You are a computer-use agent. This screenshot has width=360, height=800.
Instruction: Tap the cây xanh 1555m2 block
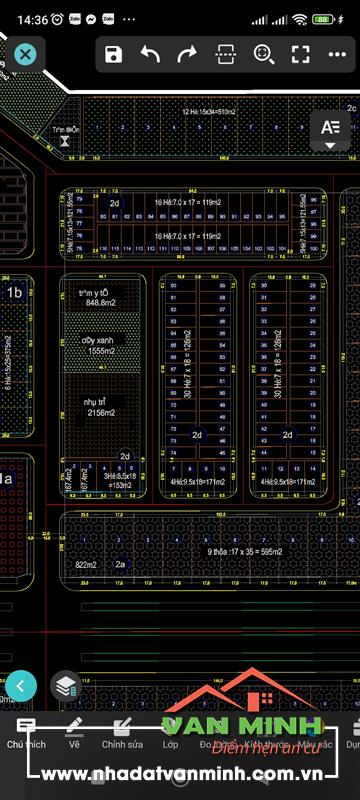point(101,343)
